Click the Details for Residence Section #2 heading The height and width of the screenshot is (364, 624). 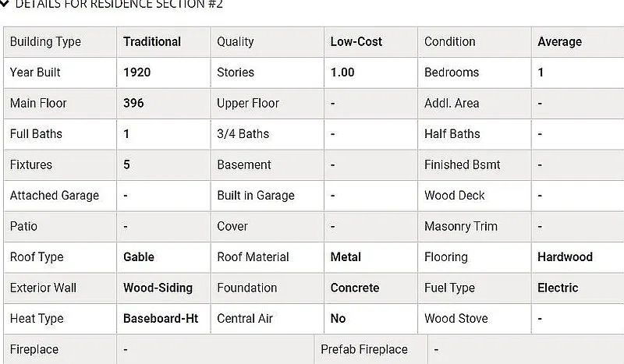[x=119, y=4]
